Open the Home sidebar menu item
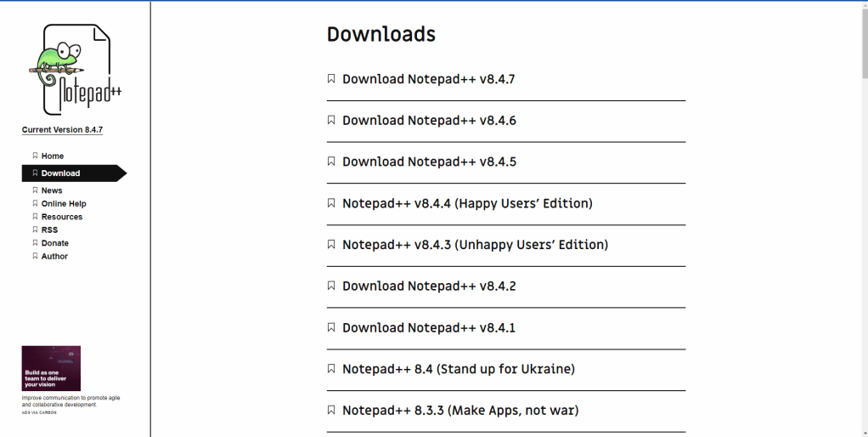 tap(53, 156)
